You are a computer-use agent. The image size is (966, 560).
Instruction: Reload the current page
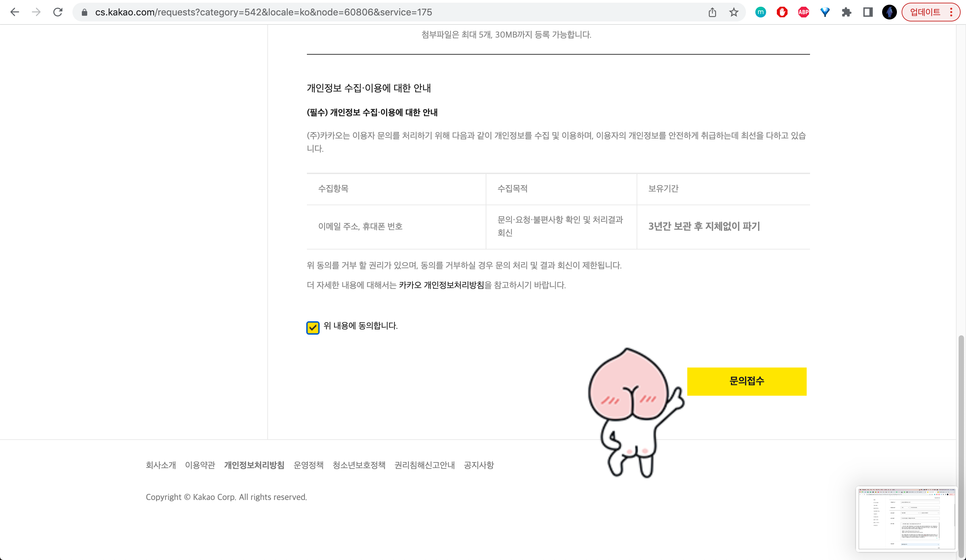tap(58, 12)
